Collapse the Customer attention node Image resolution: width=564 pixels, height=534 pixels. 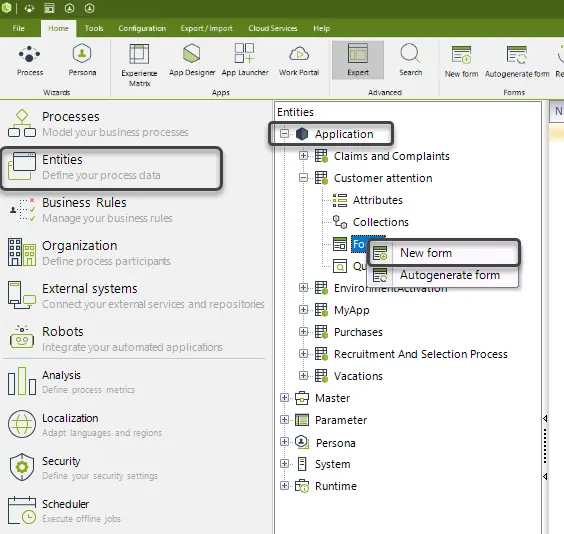[x=303, y=178]
